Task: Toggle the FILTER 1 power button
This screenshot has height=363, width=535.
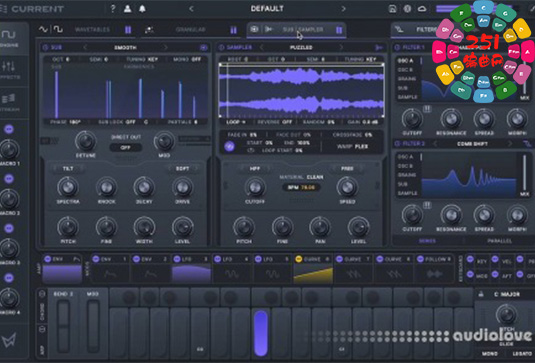Action: (x=397, y=47)
